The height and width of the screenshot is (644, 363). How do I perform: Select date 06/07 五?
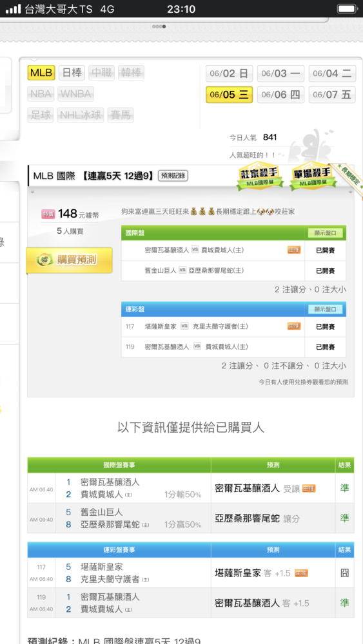pyautogui.click(x=332, y=95)
